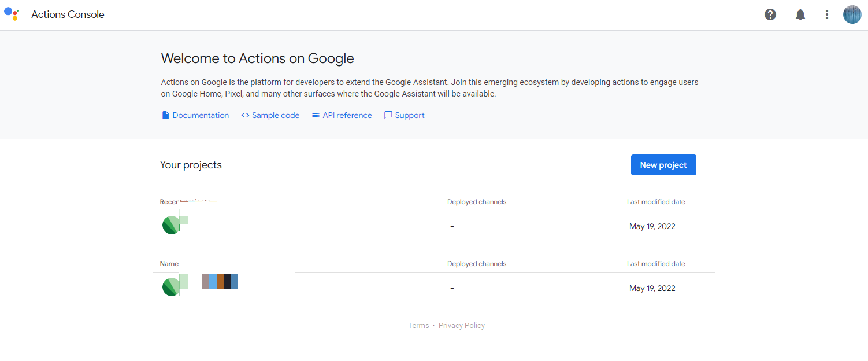Open the notifications bell

point(800,14)
